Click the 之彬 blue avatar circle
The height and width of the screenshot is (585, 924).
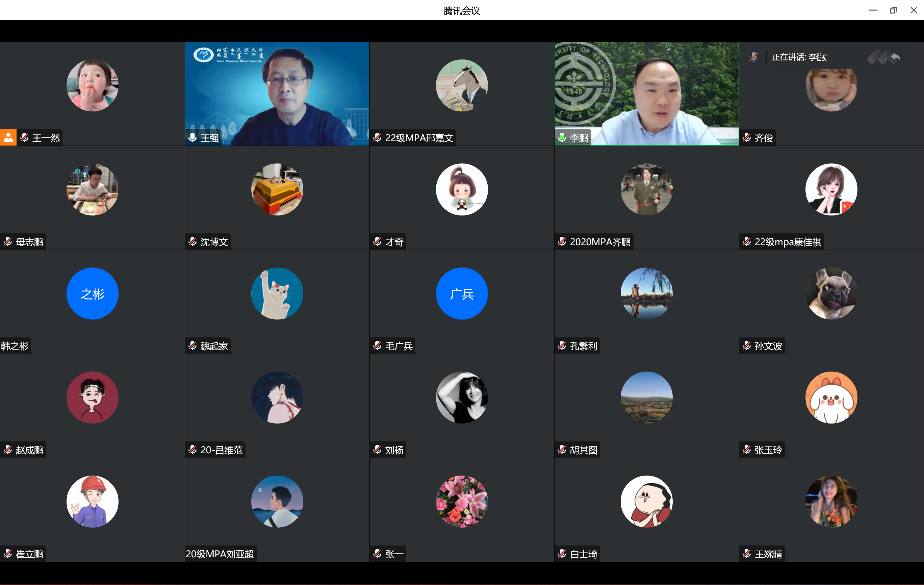(93, 294)
